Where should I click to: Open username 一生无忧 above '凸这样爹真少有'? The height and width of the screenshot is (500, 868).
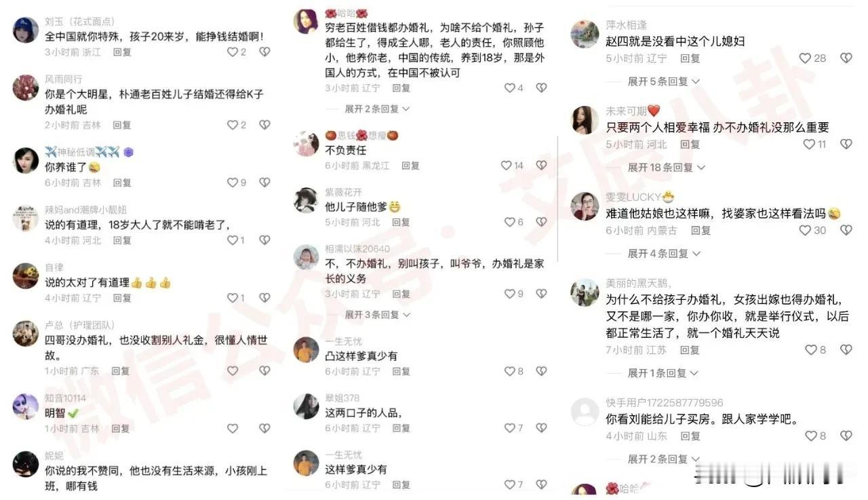tap(343, 341)
